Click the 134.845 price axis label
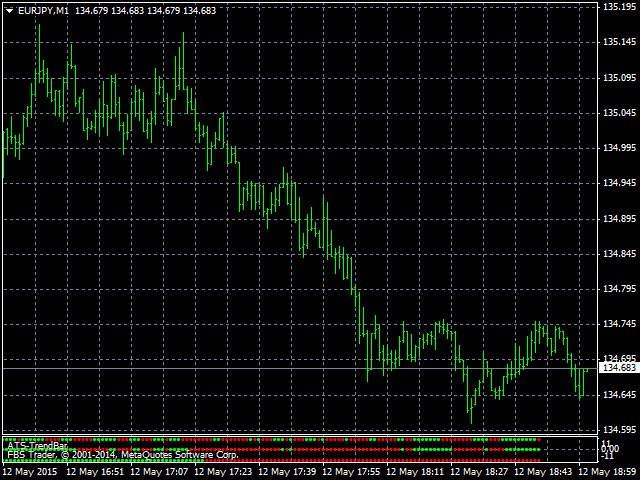 (618, 254)
